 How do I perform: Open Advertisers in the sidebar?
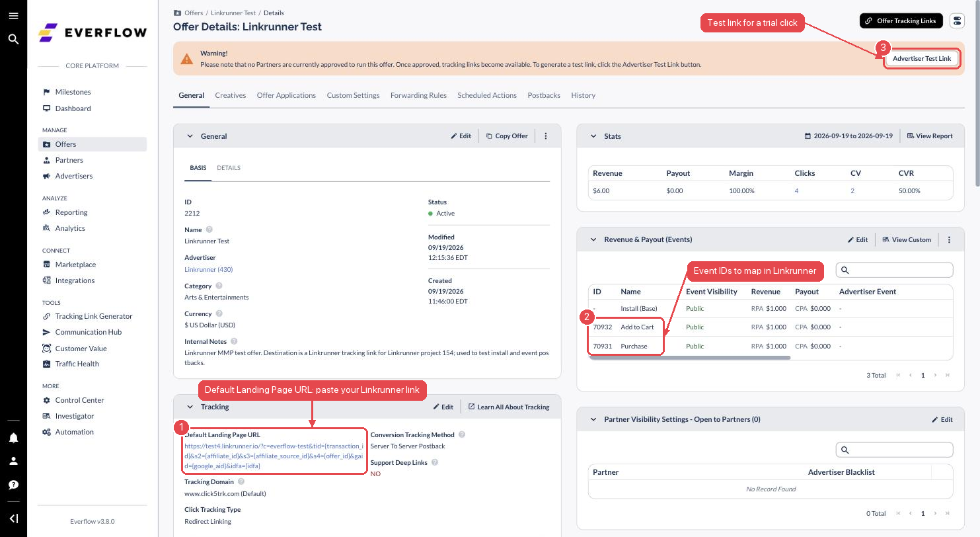73,176
